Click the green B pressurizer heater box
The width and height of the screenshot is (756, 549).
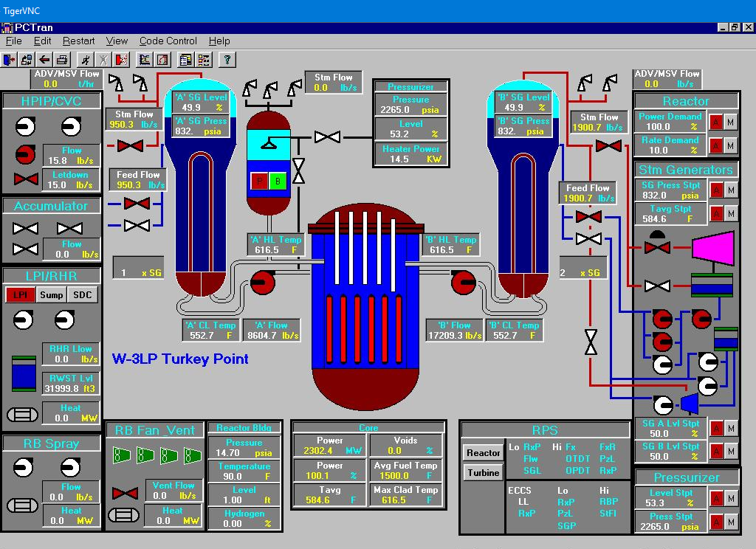click(278, 181)
